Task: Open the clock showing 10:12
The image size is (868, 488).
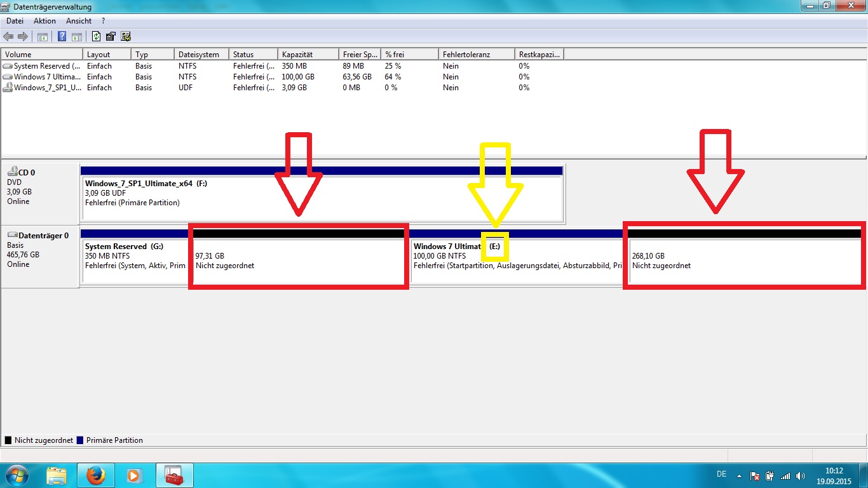Action: coord(834,476)
